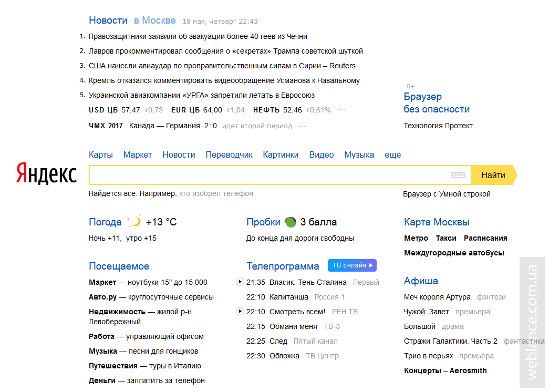Use example query кто изобрел телефон
Screen dimensions: 549x392
216,193
